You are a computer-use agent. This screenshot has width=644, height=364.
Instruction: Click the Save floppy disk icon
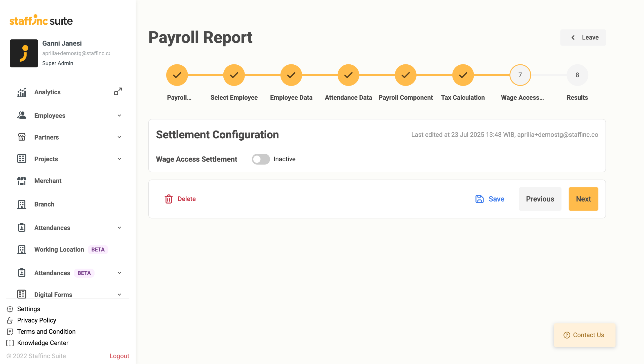coord(479,199)
